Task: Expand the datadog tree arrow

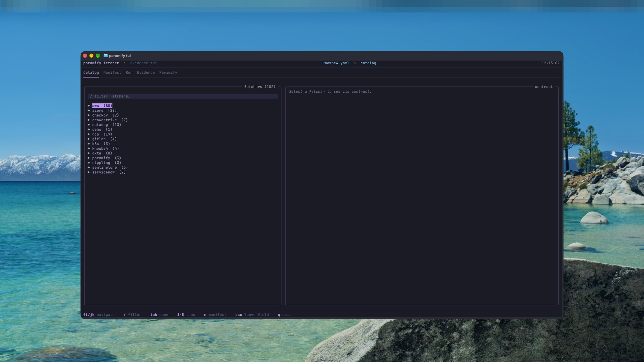Action: tap(89, 125)
